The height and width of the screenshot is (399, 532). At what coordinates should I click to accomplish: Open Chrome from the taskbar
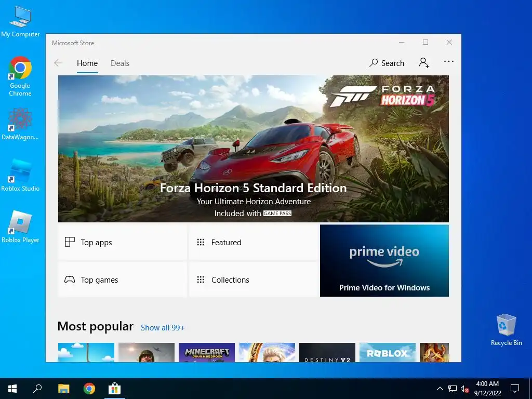tap(89, 389)
